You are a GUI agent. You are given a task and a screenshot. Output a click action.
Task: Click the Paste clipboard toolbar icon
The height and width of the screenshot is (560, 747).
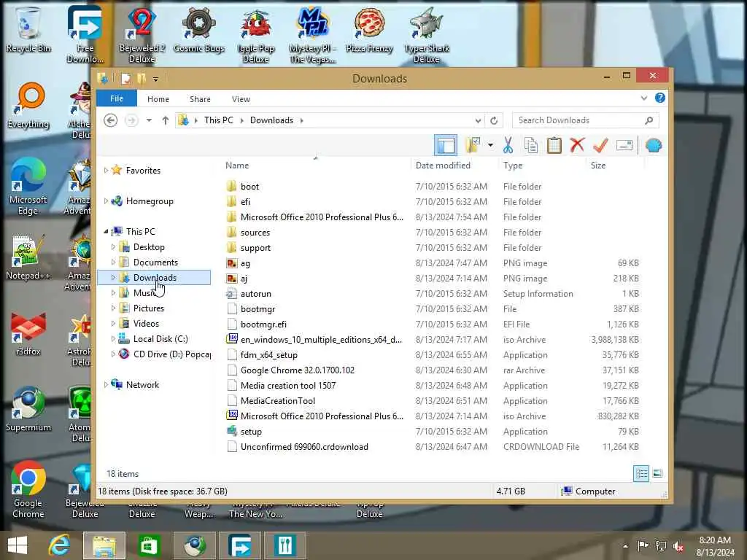click(554, 145)
